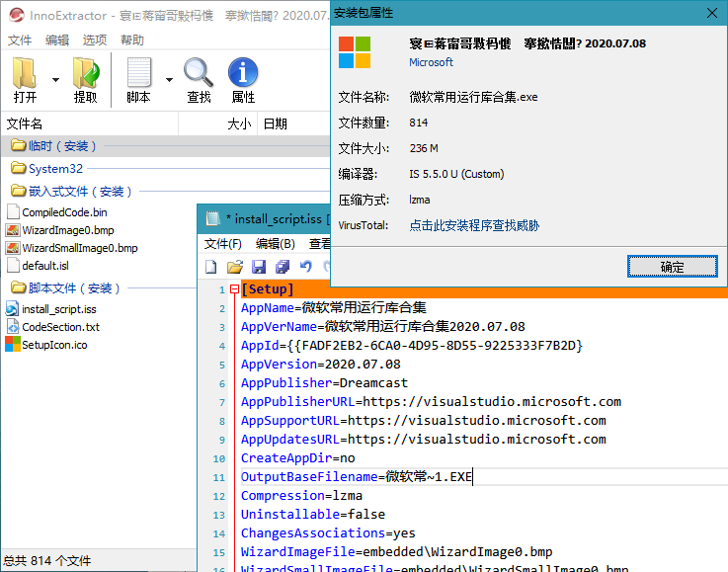
Task: Select the WizardImage0.bmp file
Action: click(67, 230)
